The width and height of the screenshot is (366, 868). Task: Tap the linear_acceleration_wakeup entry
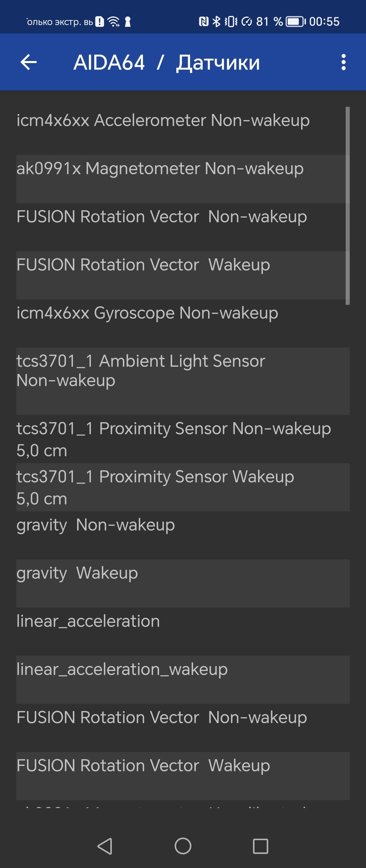(122, 670)
